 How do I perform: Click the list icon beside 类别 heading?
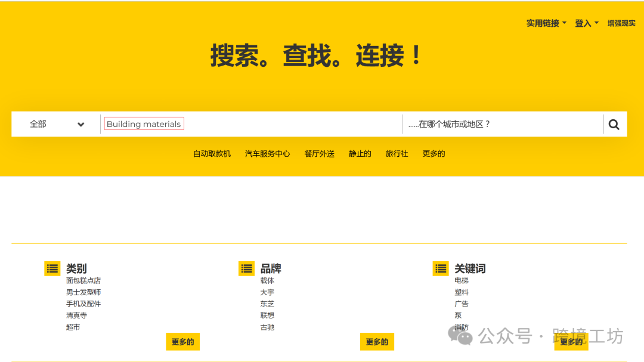[52, 268]
